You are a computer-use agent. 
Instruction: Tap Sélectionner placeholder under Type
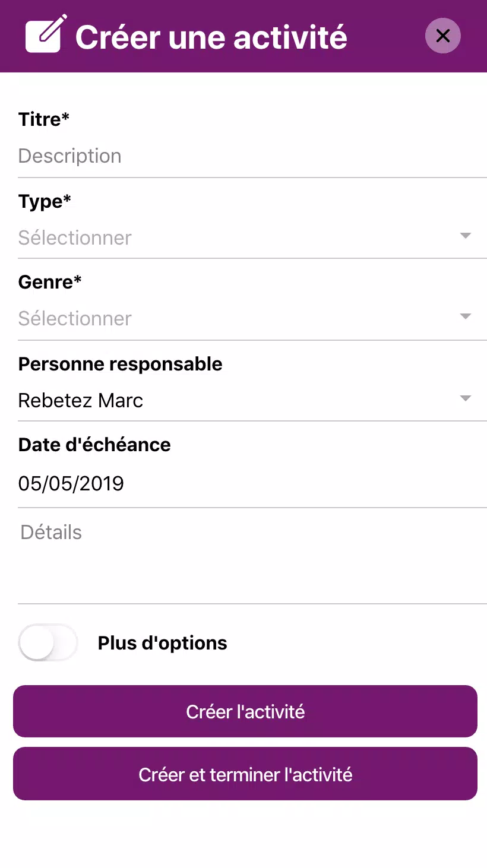click(75, 237)
